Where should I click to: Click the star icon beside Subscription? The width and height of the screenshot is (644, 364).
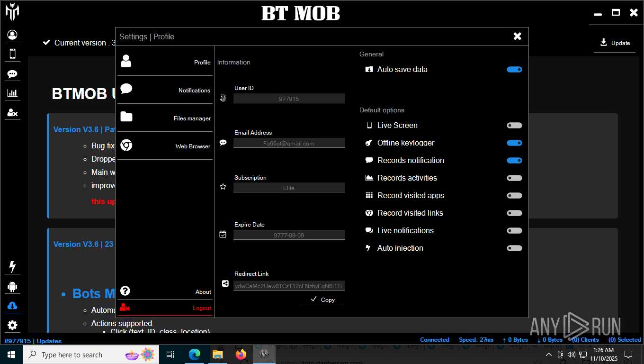[223, 187]
